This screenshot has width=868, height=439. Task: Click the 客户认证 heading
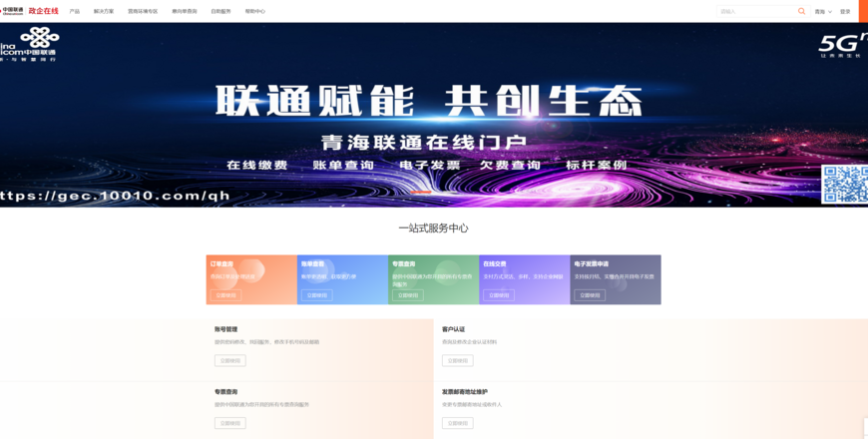click(x=453, y=329)
